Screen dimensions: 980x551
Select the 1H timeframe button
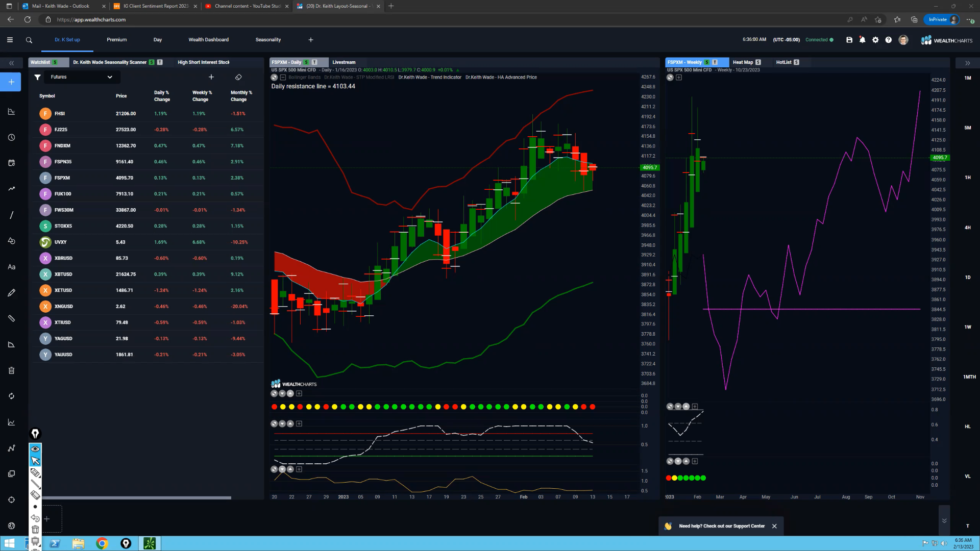pos(968,178)
